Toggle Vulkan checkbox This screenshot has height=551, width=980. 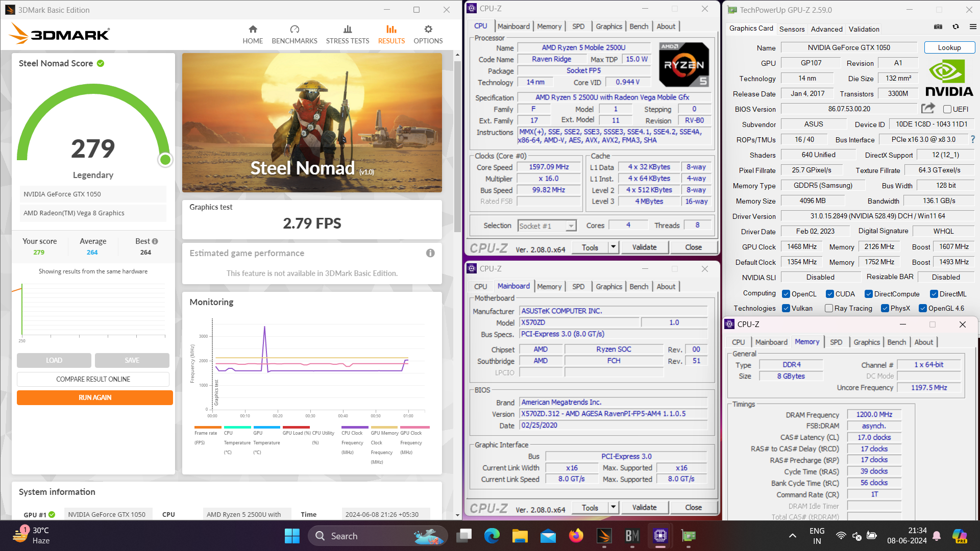(x=786, y=308)
